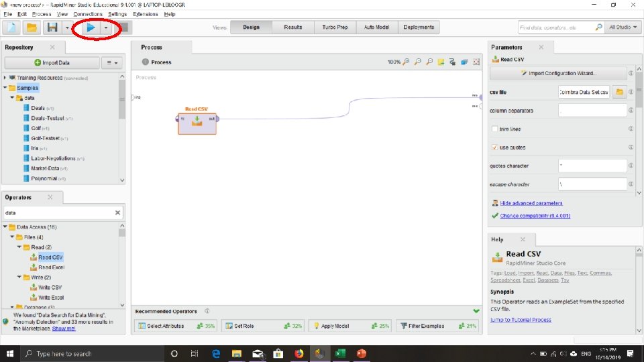Click the Show me marketplace link
644x362 pixels.
(64, 328)
